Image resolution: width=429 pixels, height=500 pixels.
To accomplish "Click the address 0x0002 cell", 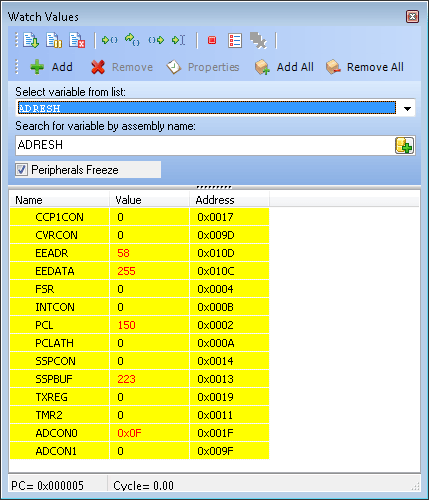I will pos(229,325).
